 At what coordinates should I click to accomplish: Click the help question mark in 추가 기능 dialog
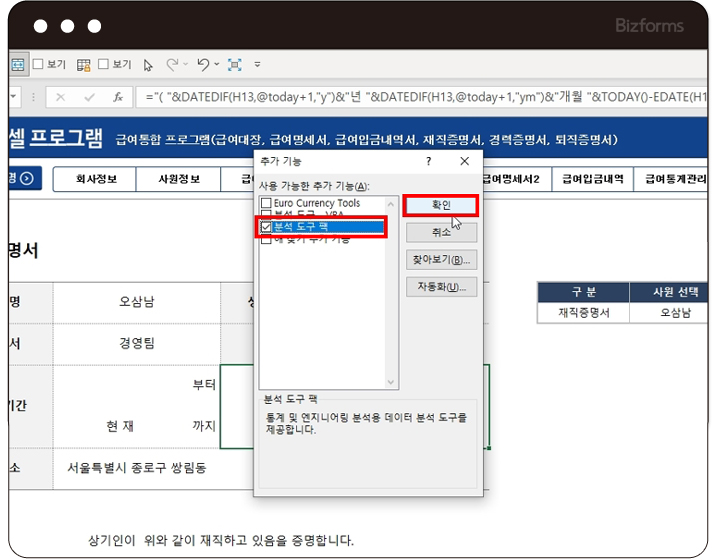(x=429, y=161)
